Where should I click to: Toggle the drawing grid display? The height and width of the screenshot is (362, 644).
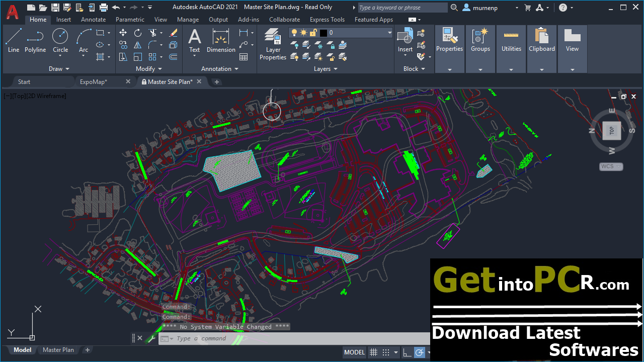[x=373, y=352]
